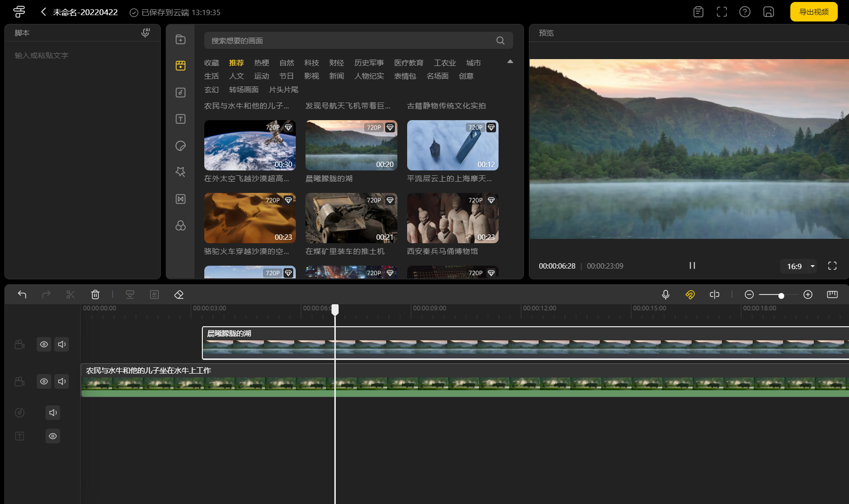Delete selected clip with trash icon

95,294
